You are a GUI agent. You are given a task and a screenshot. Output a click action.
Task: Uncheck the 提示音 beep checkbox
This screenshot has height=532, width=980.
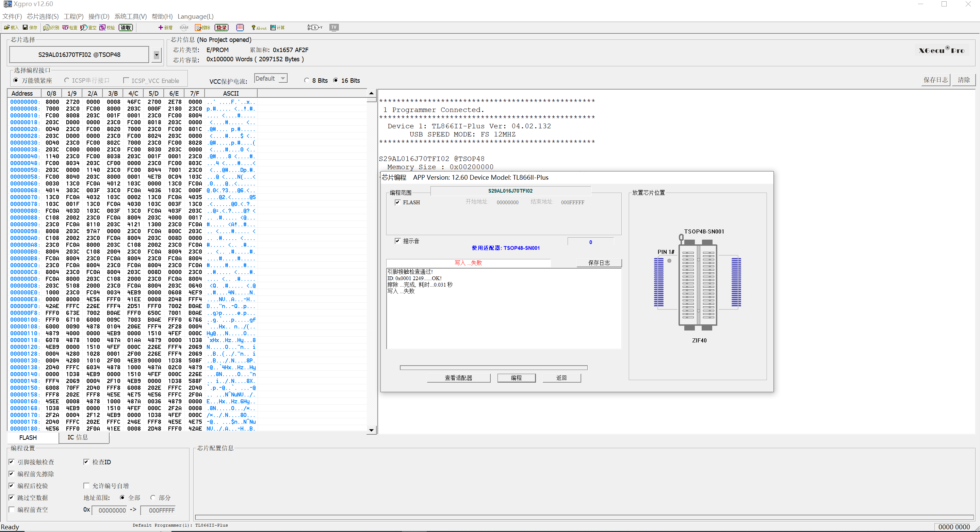tap(397, 241)
